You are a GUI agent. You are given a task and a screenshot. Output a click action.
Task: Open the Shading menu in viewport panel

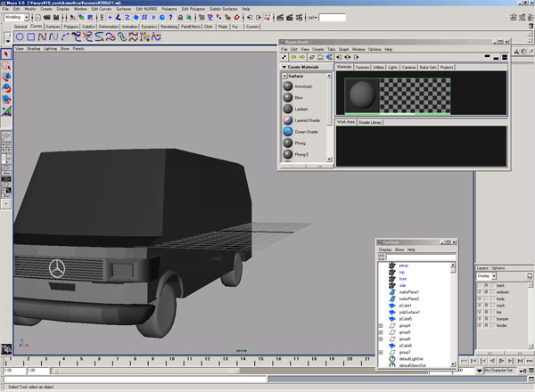[34, 49]
